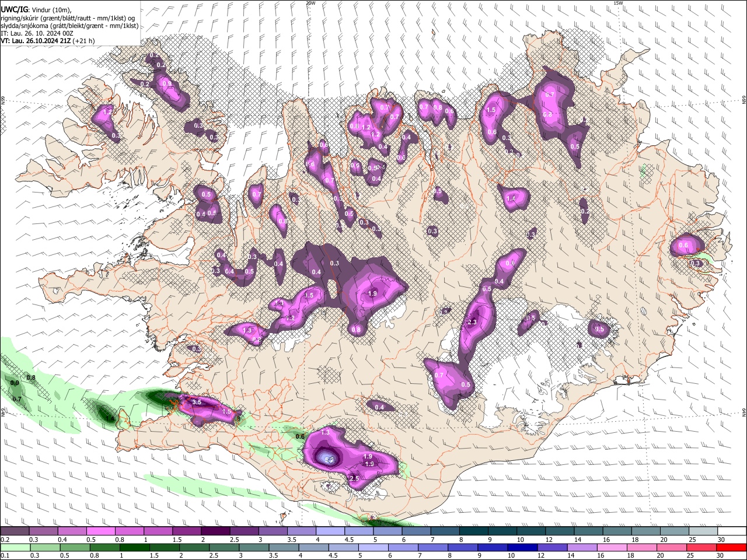Click the '20W' longitude label

(310, 3)
